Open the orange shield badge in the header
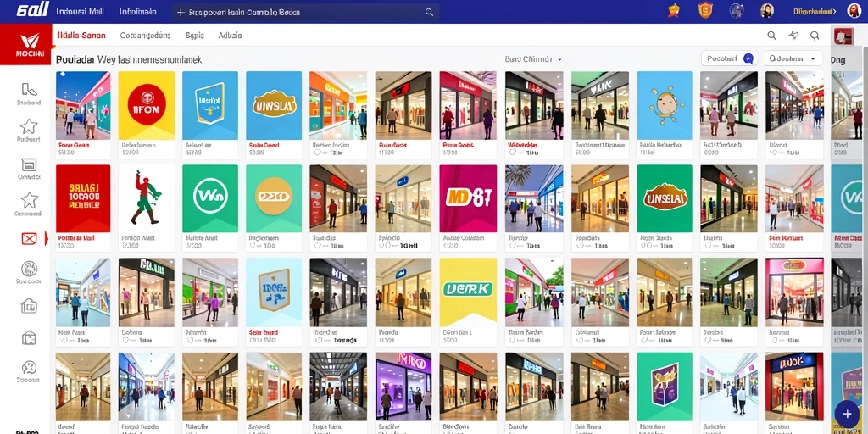868x434 pixels. tap(704, 10)
